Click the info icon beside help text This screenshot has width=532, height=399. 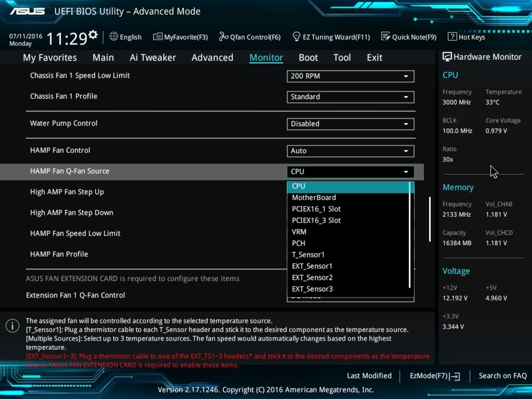pos(13,325)
